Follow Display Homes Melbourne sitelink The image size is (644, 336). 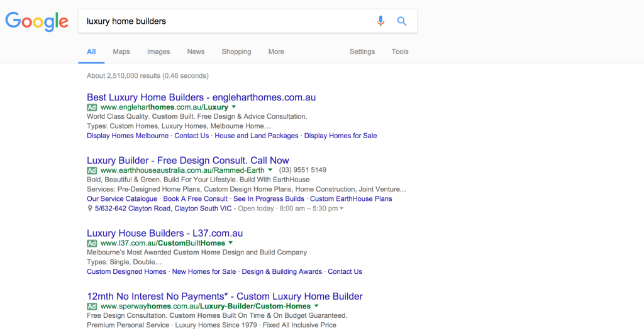(127, 136)
